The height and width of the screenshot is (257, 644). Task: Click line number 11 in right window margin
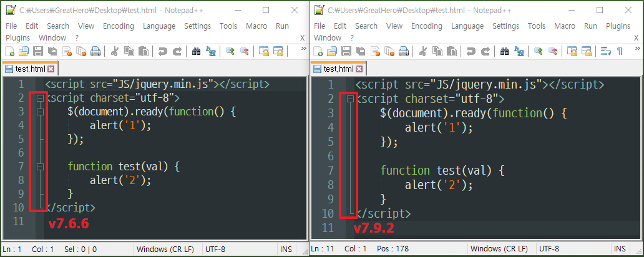click(328, 228)
